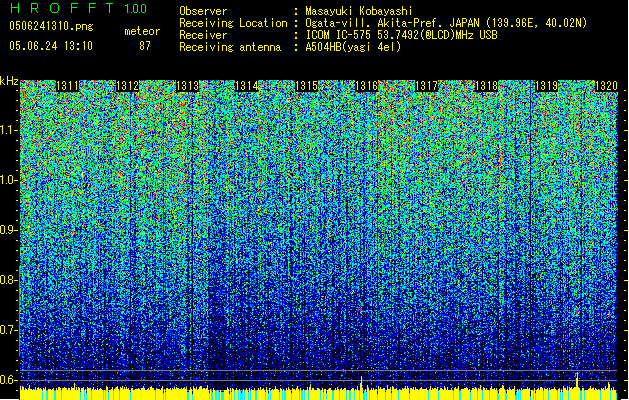Click the 1316 time marker label
The image size is (629, 400).
[367, 86]
